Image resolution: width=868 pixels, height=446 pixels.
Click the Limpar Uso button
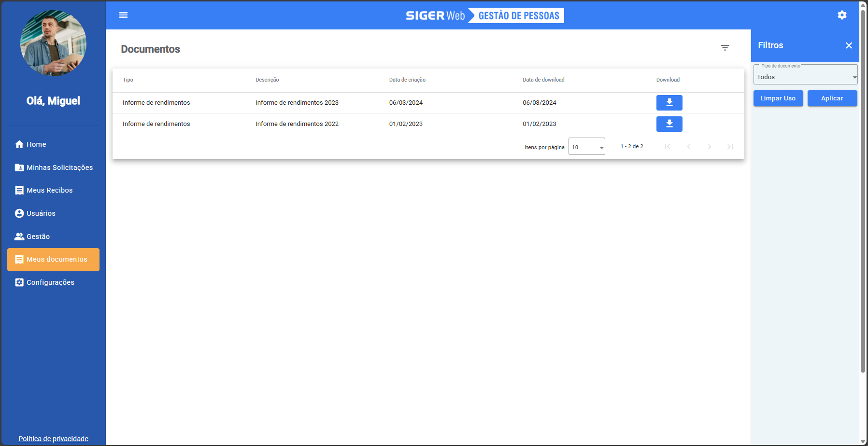pyautogui.click(x=778, y=98)
